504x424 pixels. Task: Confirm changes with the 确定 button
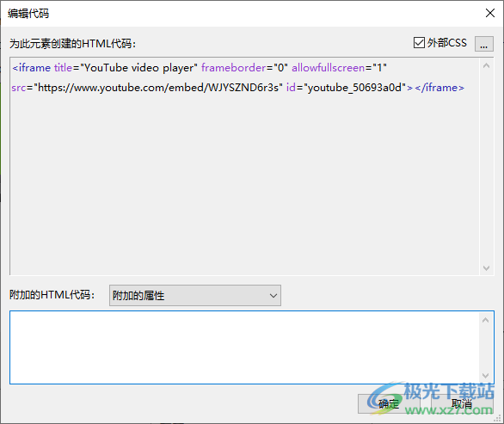[389, 403]
